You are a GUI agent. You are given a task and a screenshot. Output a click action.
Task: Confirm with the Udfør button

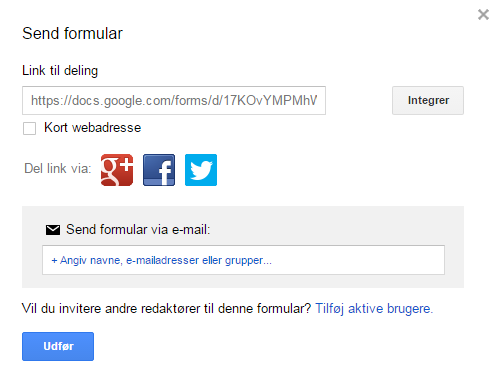(x=58, y=346)
